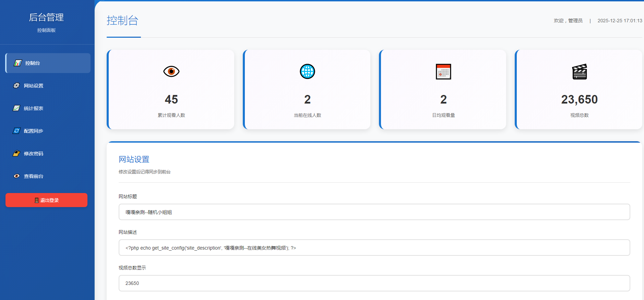Image resolution: width=644 pixels, height=300 pixels.
Task: Click the gear icon for 网站设置
Action: 16,86
